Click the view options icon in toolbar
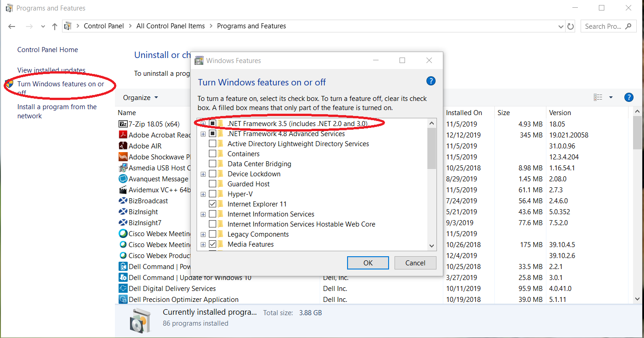 (598, 97)
